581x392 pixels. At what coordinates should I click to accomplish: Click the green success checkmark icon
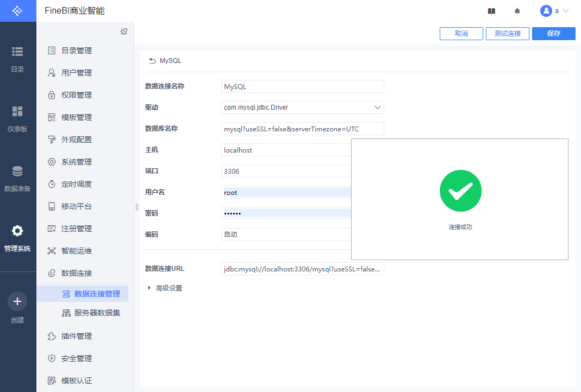click(460, 191)
